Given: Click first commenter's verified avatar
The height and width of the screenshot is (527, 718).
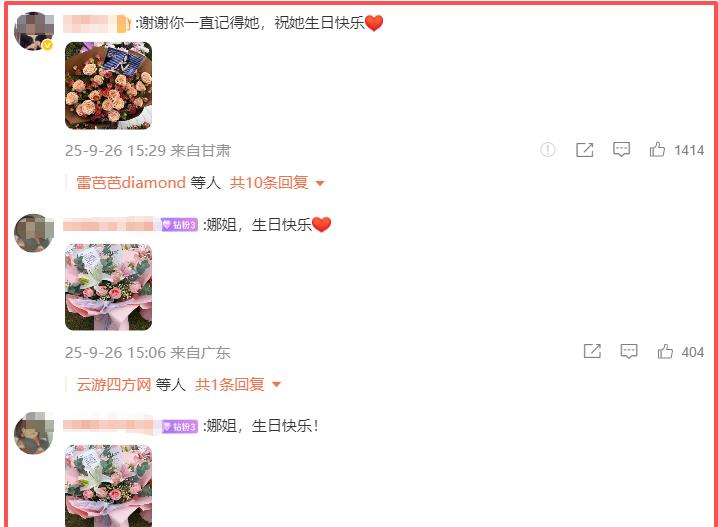Looking at the screenshot, I should tap(34, 31).
